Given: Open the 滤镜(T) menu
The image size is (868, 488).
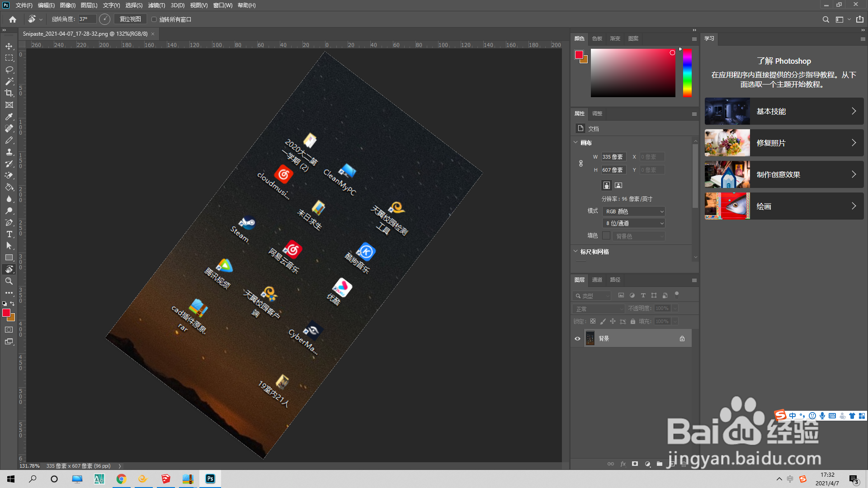Looking at the screenshot, I should [156, 5].
